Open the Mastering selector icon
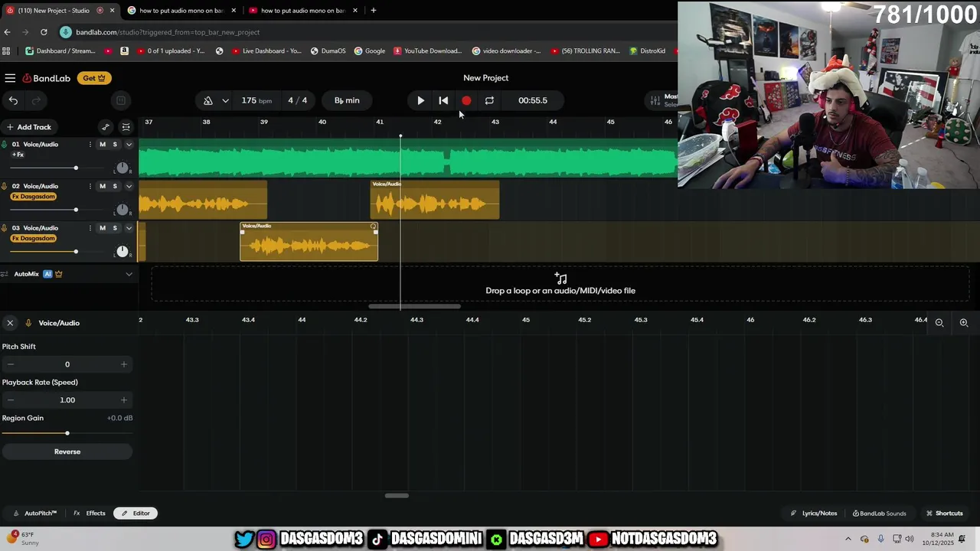980x551 pixels. click(655, 100)
